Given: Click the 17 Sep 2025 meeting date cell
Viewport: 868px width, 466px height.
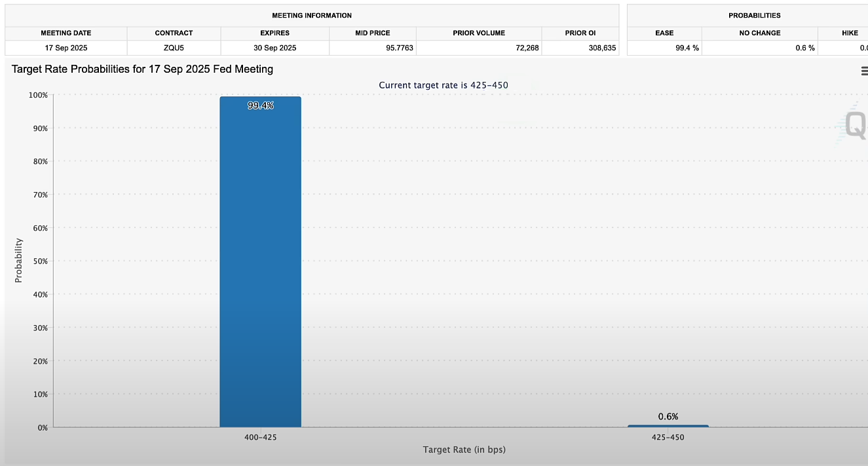Looking at the screenshot, I should coord(66,48).
